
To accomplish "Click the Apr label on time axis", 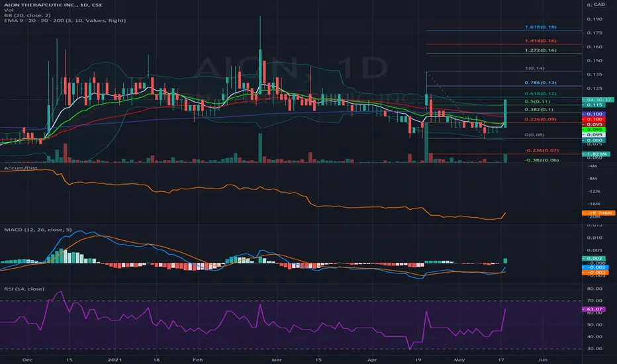I will click(x=372, y=359).
